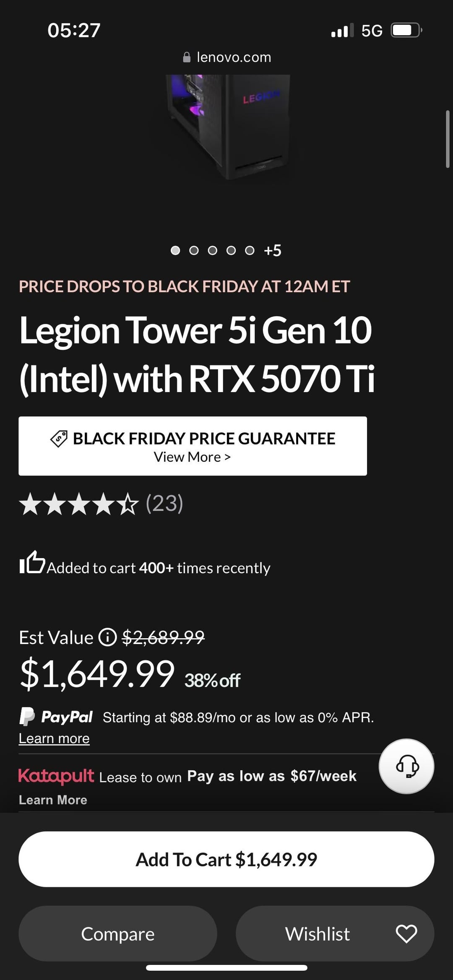The height and width of the screenshot is (980, 453).
Task: Expand Black Friday guarantee View More
Action: 192,457
